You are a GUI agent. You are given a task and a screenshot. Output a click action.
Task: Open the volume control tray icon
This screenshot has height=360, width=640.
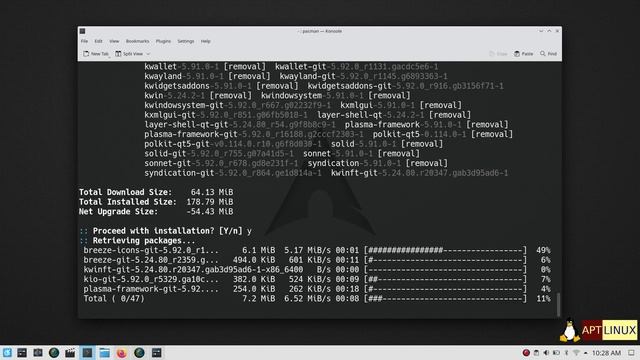click(546, 353)
